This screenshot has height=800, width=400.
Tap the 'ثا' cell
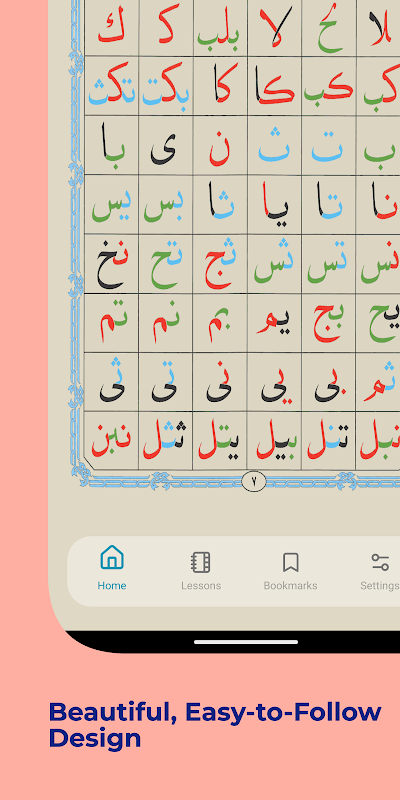(220, 204)
